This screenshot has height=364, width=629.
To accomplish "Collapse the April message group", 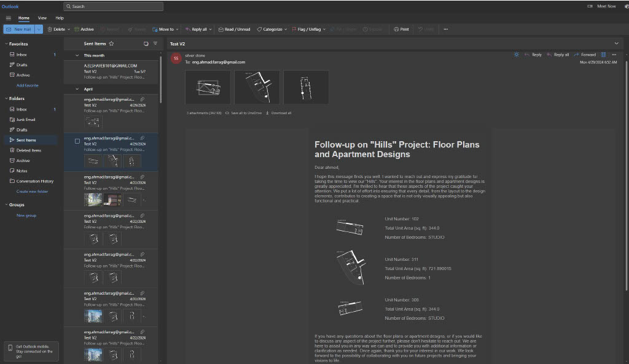I will click(77, 89).
